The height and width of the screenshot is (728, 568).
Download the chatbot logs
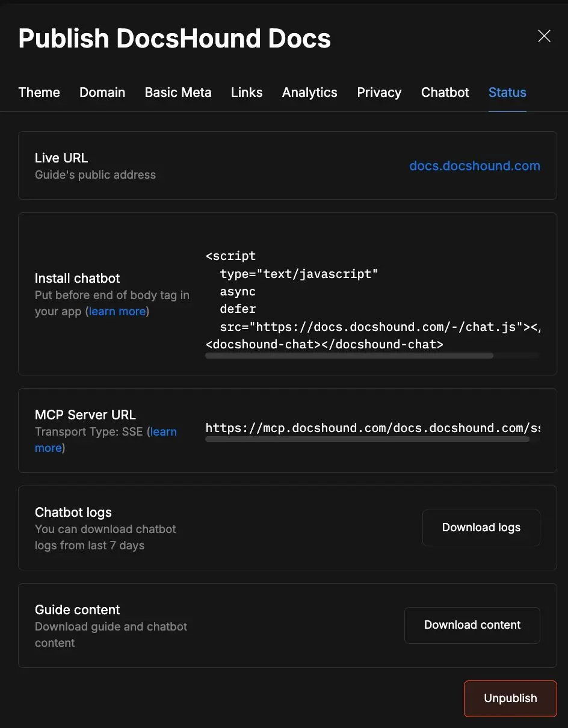tap(481, 528)
